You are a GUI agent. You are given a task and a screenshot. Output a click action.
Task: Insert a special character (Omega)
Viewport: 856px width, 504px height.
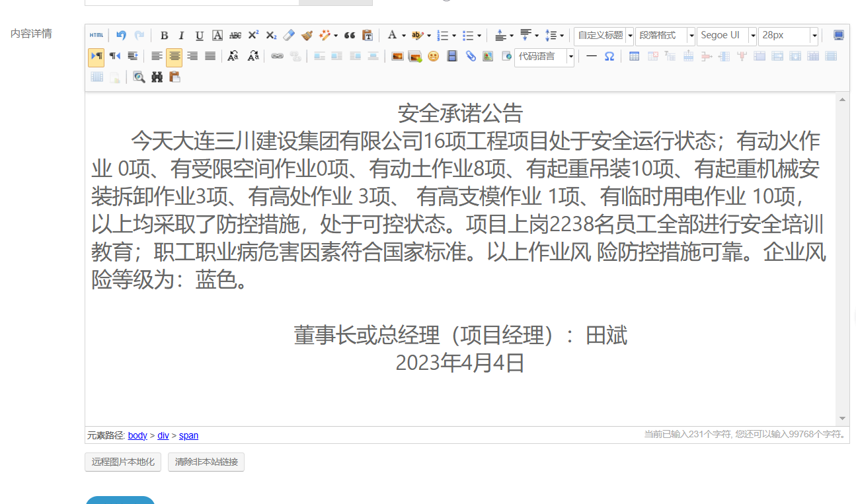pos(609,56)
